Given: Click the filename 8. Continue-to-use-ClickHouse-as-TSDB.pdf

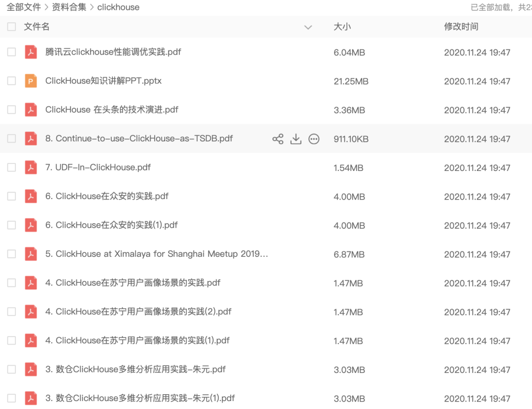Looking at the screenshot, I should (x=139, y=138).
